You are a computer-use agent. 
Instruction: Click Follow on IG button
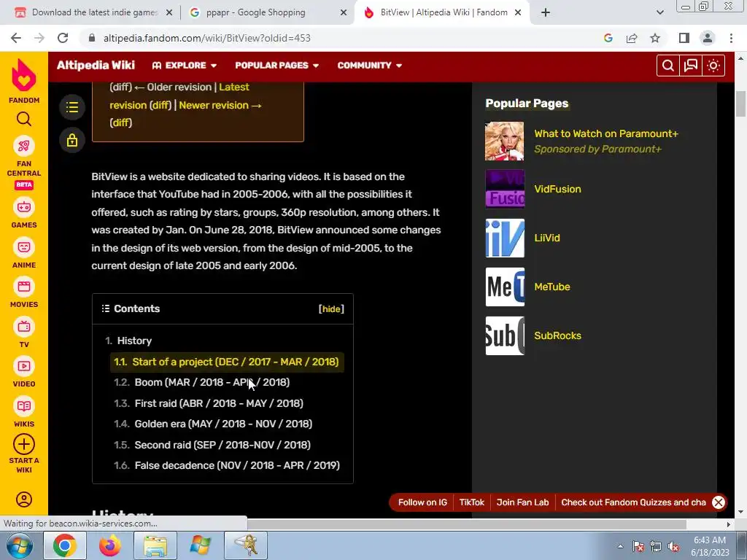422,502
